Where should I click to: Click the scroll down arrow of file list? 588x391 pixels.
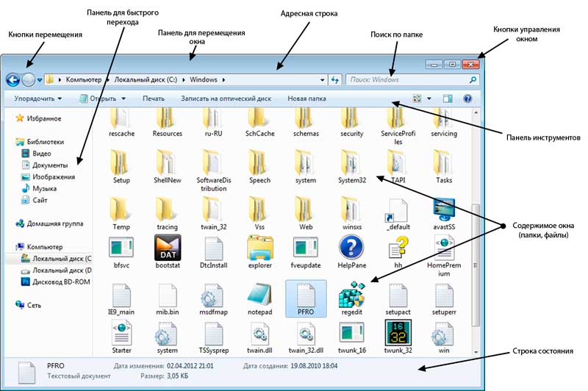pyautogui.click(x=476, y=352)
